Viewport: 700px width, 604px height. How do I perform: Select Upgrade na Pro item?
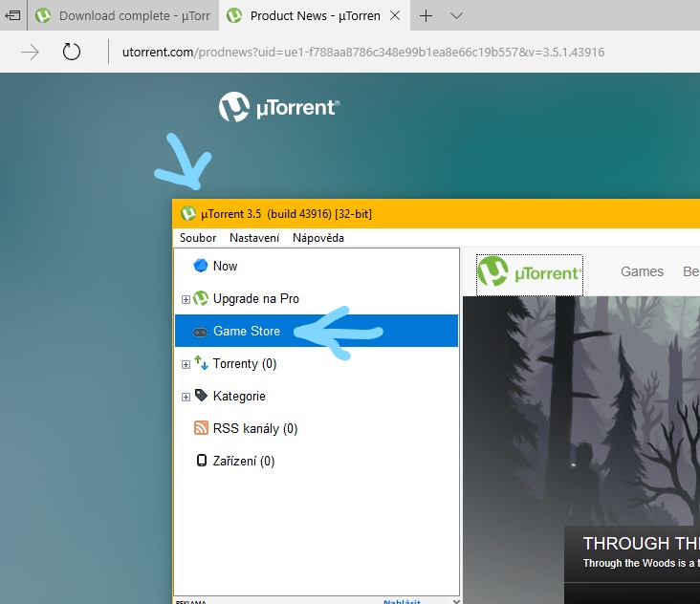pos(317,298)
